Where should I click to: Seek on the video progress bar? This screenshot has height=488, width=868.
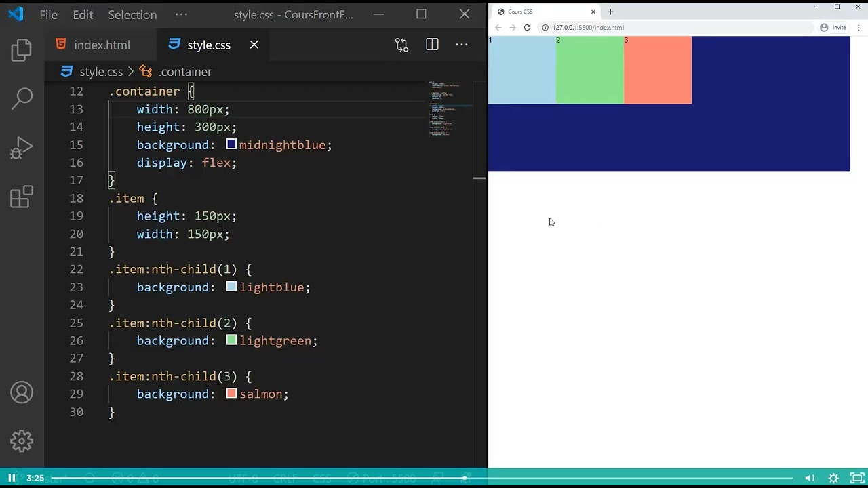422,478
